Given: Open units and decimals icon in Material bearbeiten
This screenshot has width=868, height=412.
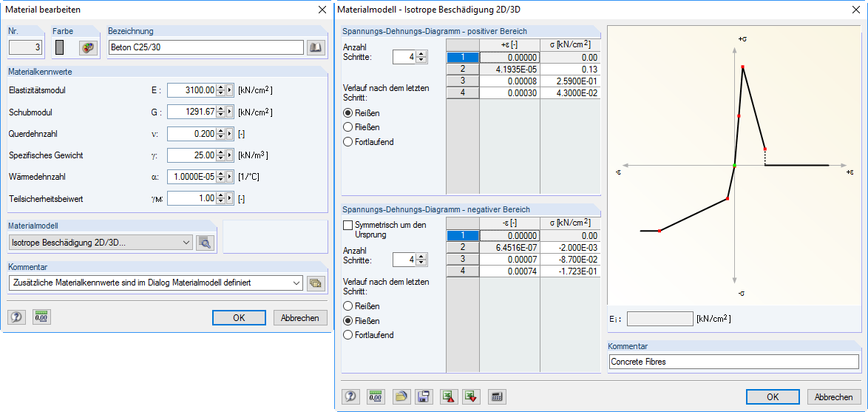Looking at the screenshot, I should (41, 317).
